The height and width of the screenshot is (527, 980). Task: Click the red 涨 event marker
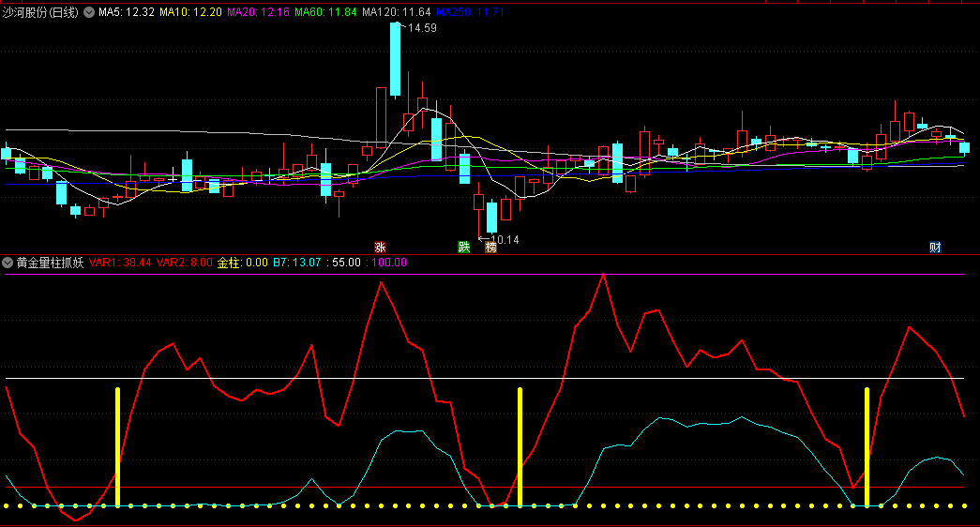tap(380, 247)
